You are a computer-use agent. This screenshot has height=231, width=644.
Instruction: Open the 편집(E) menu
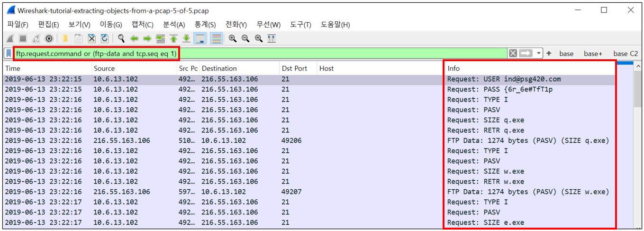tap(48, 25)
